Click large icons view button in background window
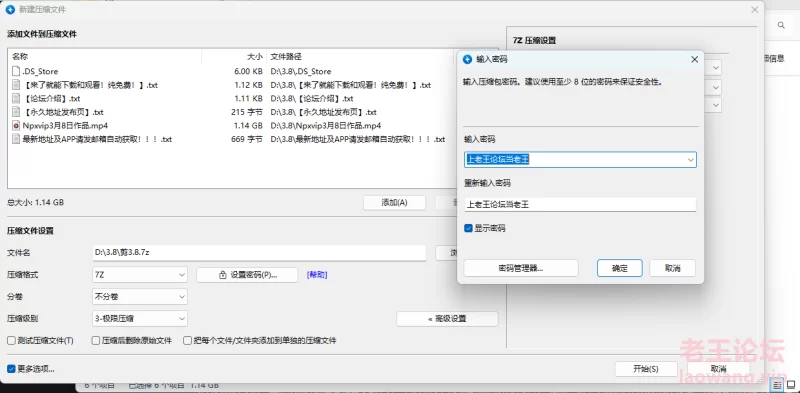This screenshot has width=800, height=393. tap(791, 384)
